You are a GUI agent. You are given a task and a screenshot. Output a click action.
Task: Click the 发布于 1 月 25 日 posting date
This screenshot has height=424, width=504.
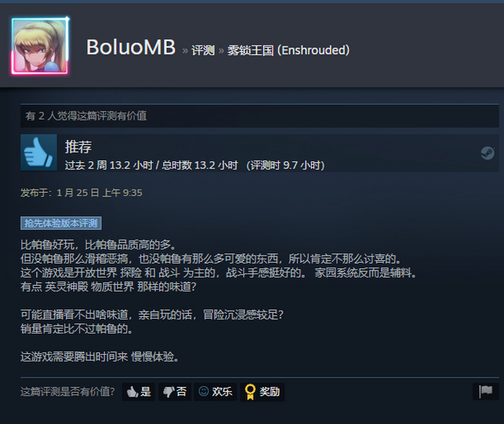click(x=81, y=193)
